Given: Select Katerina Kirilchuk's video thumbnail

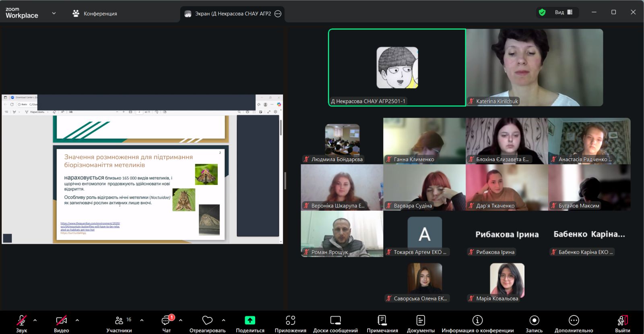Looking at the screenshot, I should pos(535,67).
